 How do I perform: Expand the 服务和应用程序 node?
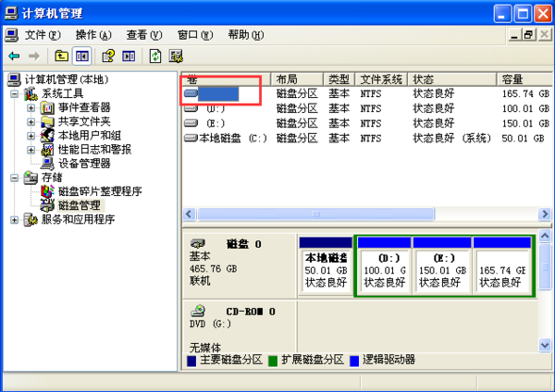[14, 220]
